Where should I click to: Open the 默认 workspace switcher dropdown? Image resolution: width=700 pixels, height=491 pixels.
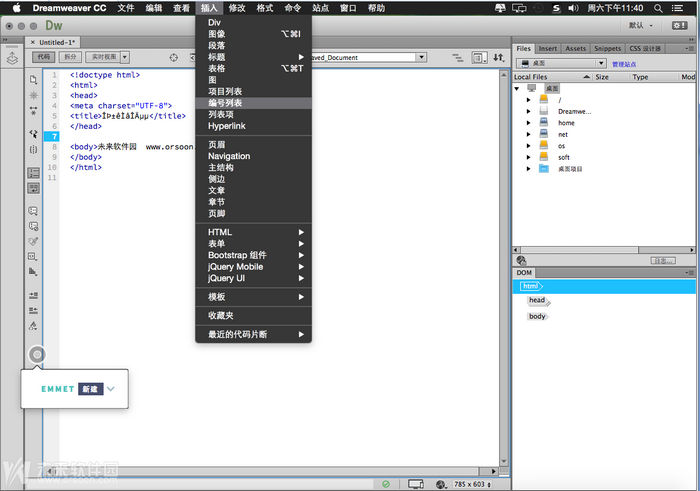point(641,25)
